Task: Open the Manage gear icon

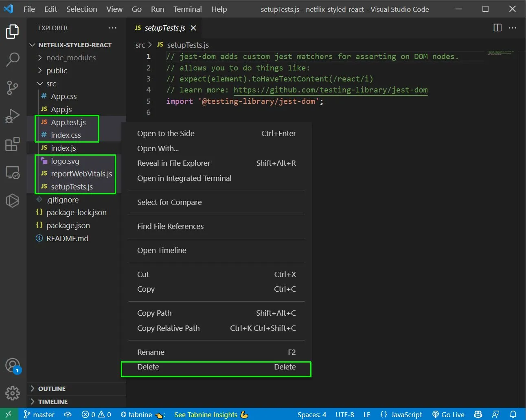Action: [13, 393]
